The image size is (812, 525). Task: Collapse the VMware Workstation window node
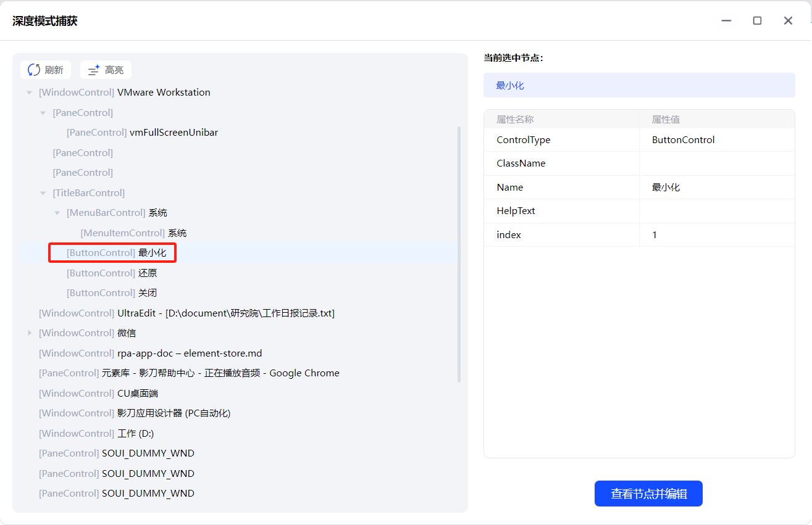(29, 93)
